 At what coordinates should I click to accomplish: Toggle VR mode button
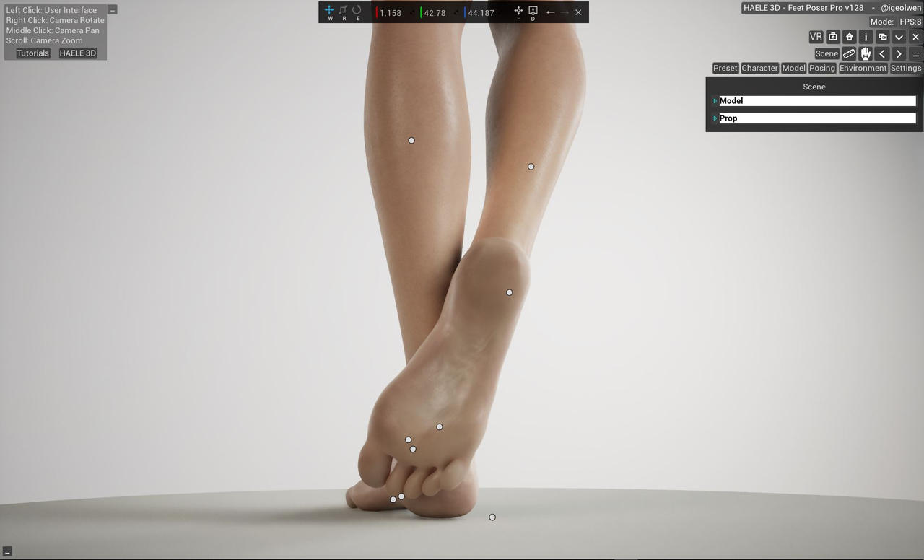(x=816, y=37)
